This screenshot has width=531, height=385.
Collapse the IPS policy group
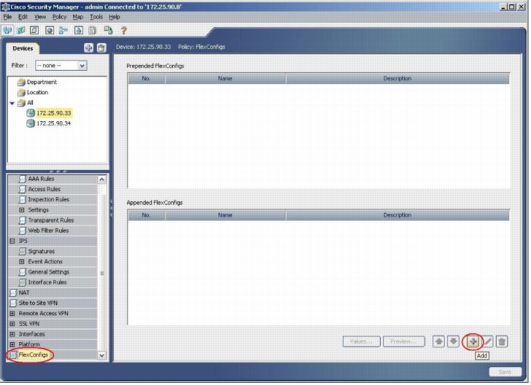click(x=13, y=241)
